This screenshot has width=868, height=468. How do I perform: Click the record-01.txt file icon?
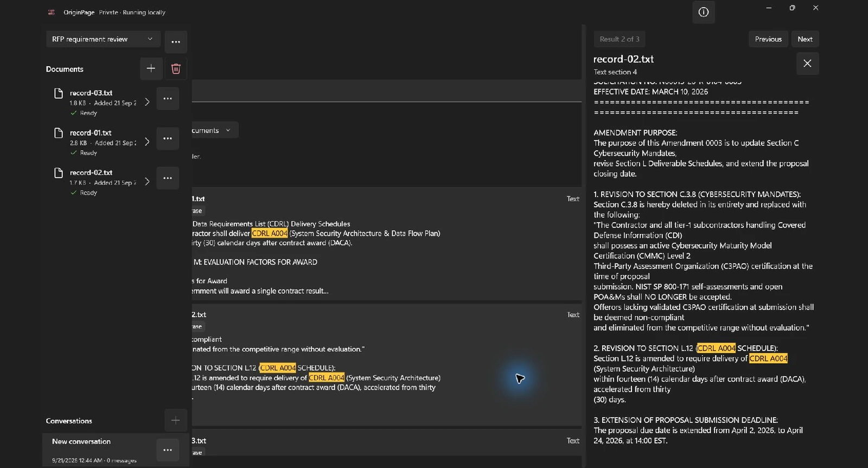(59, 133)
